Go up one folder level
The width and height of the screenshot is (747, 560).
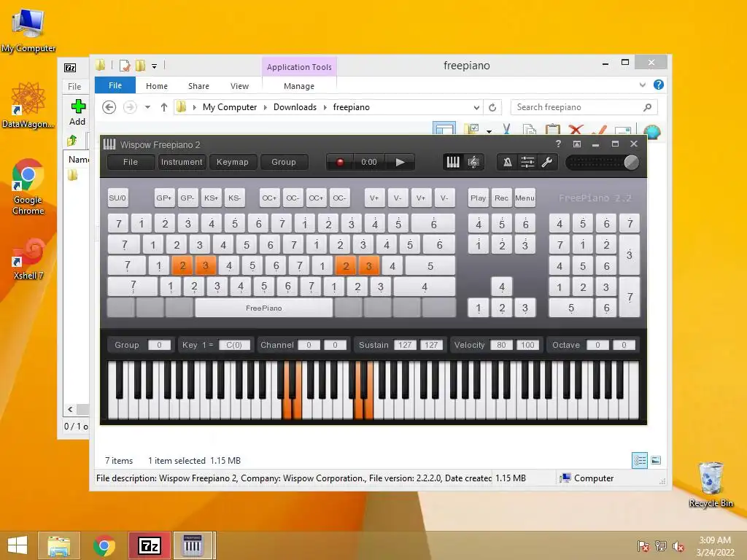click(x=164, y=107)
